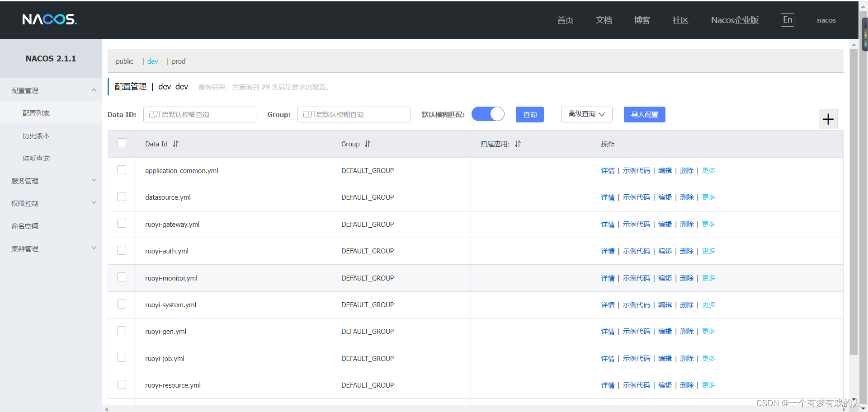Click 编辑 for ruoyi-gateway.yml
The image size is (868, 412).
click(665, 224)
